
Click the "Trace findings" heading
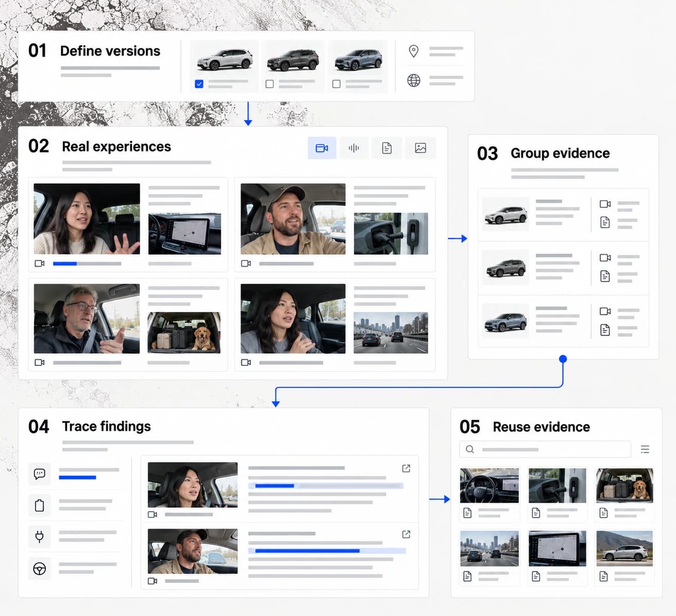pos(106,427)
